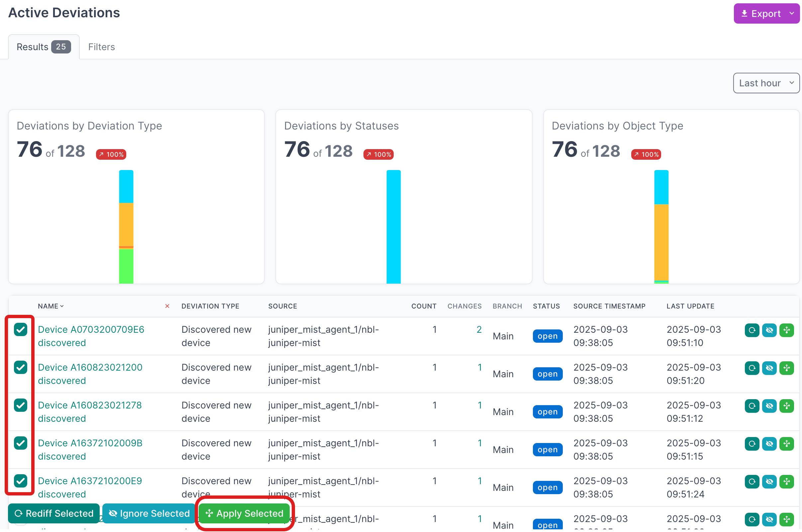
Task: Click green apply icon for Device A160823021278
Action: tap(786, 406)
